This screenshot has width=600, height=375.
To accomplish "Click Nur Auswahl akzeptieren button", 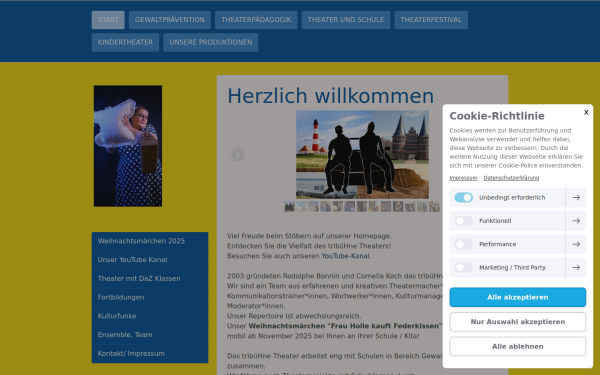I will coord(517,322).
